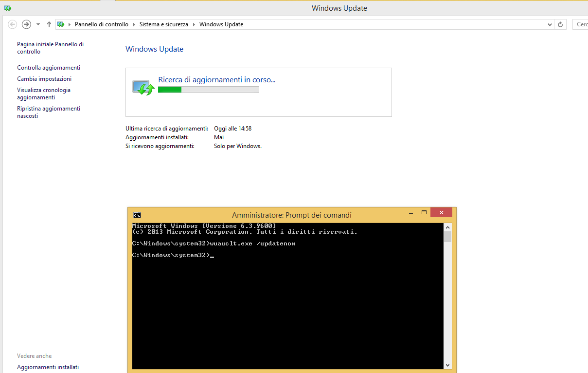The height and width of the screenshot is (373, 588).
Task: Refresh the Windows Update page
Action: [560, 24]
